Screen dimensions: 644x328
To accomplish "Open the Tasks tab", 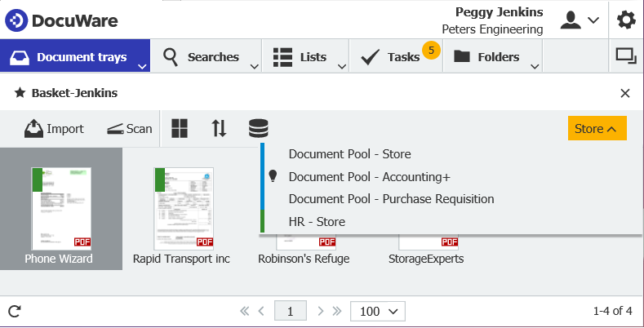I will click(392, 57).
